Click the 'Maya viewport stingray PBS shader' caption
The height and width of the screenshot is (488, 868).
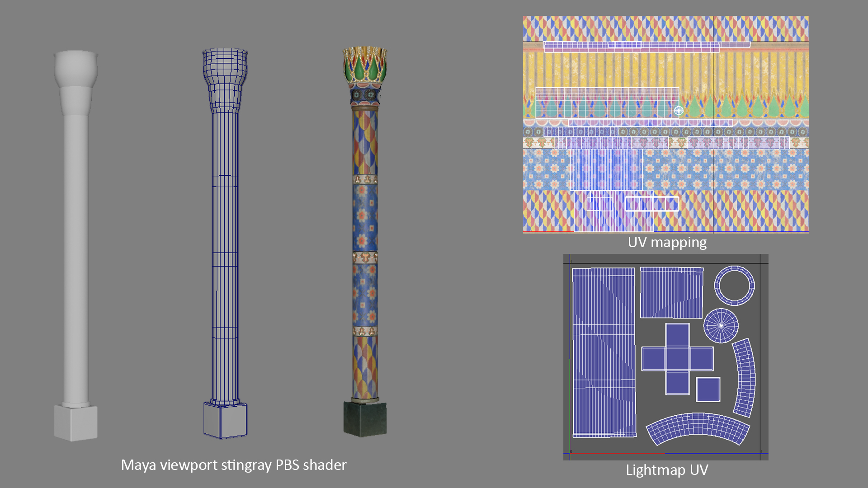234,465
